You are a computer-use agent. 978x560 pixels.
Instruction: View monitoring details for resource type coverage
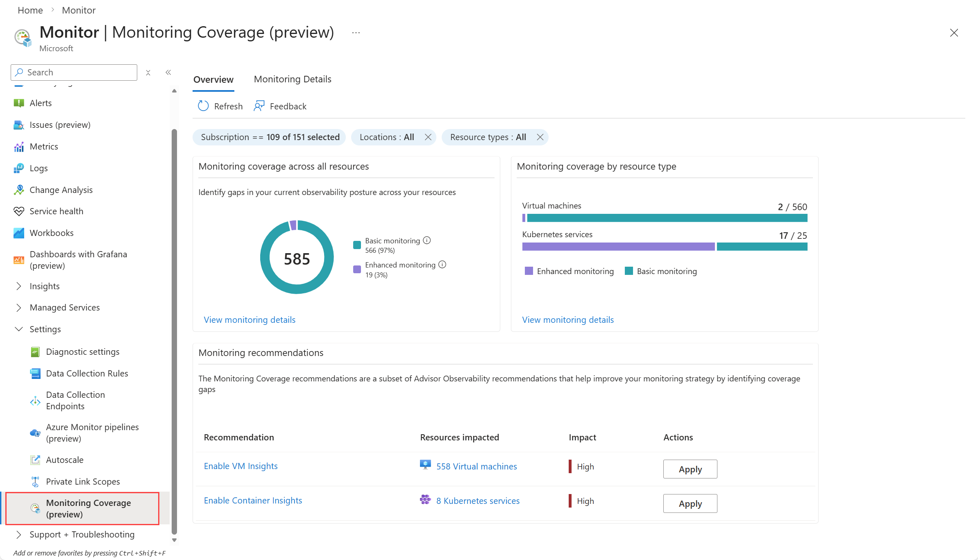[567, 320]
